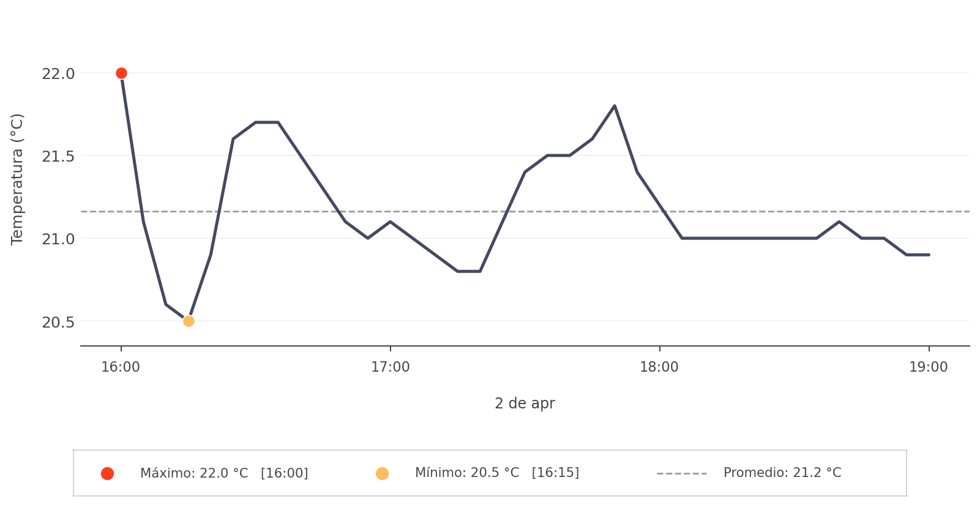The image size is (980, 507).
Task: Click the '2 de apr' date label
Action: 525,404
